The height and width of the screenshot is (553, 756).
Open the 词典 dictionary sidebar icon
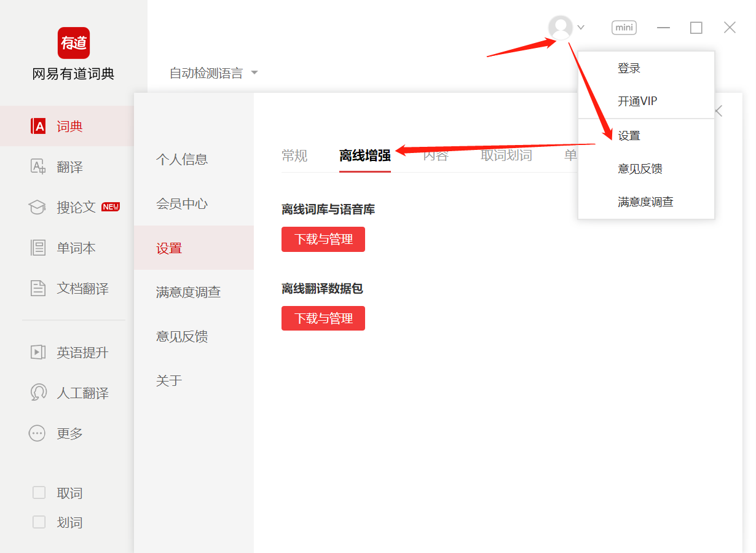[38, 127]
